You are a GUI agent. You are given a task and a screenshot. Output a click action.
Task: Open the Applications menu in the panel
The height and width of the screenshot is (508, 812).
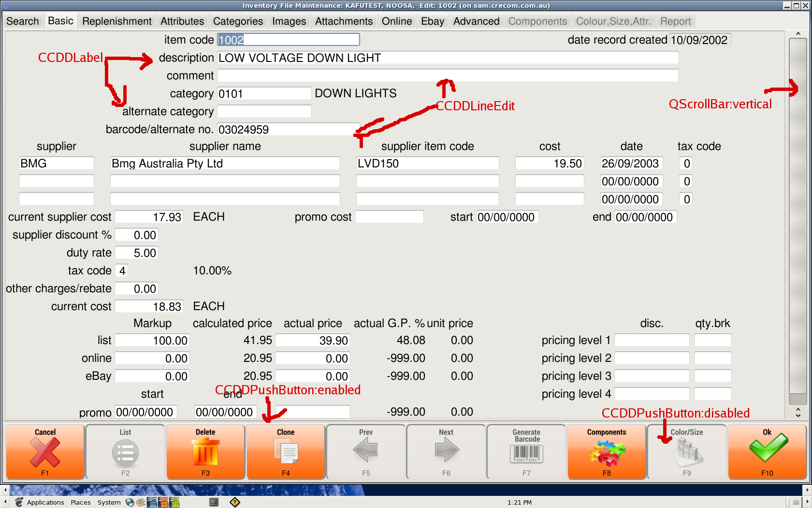click(45, 502)
